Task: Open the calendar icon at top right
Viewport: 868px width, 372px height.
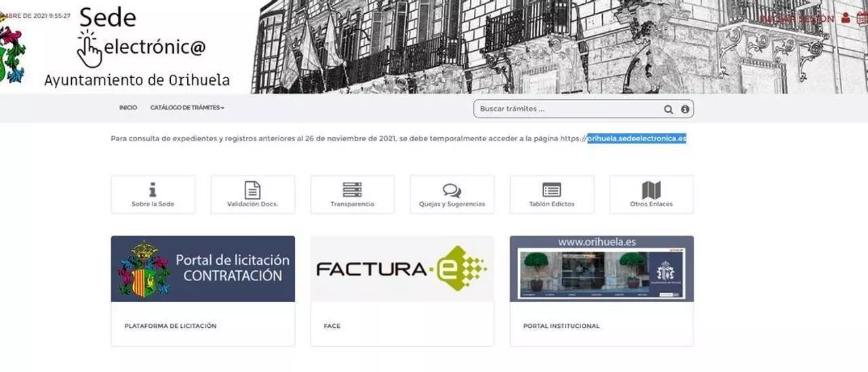Action: tap(862, 18)
